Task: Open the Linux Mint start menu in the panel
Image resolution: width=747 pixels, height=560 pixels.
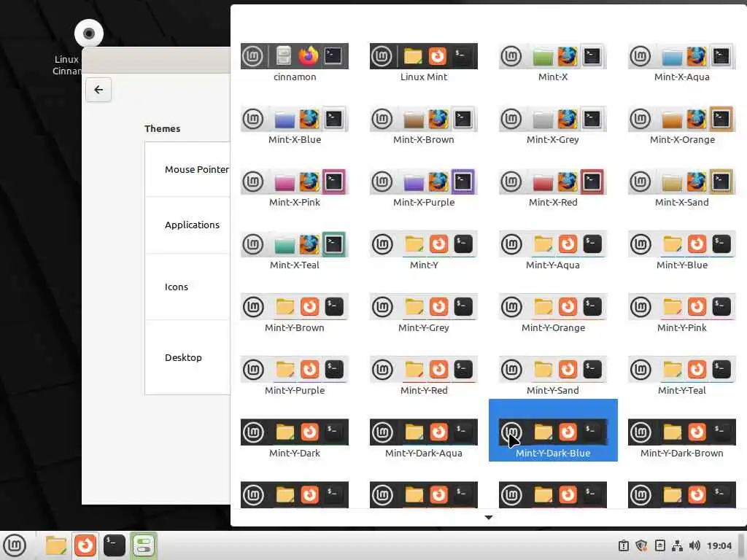Action: click(x=15, y=545)
